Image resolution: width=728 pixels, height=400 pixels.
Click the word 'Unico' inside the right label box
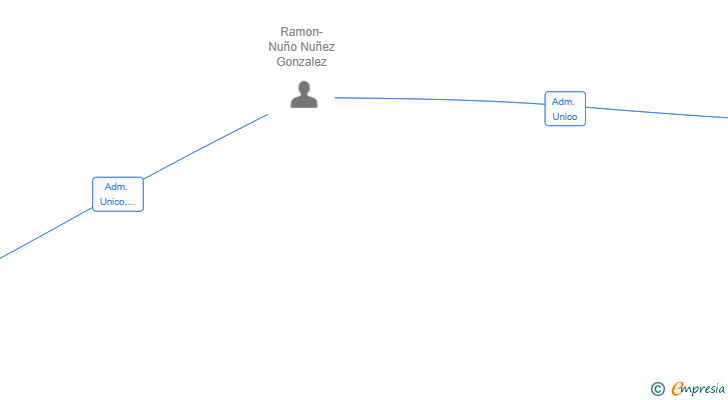(x=565, y=116)
